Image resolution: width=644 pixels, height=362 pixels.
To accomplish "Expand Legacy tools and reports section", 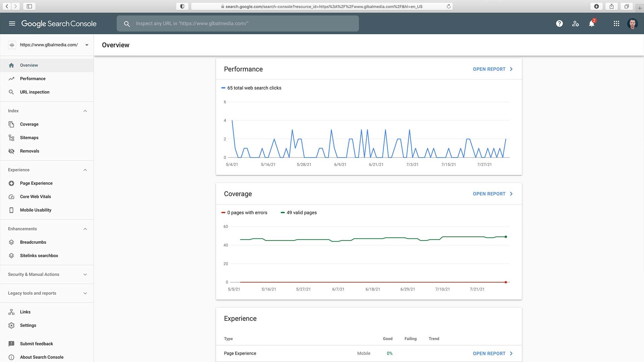I will (85, 293).
